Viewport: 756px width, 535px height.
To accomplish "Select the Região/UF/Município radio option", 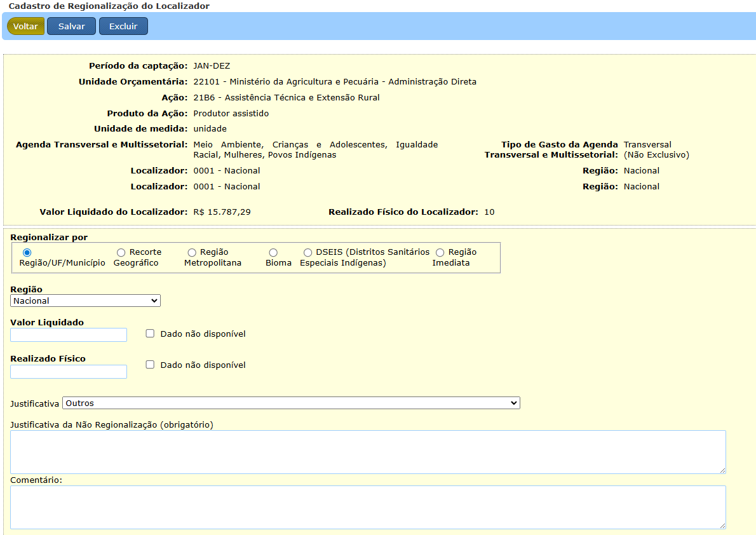I will 27,253.
